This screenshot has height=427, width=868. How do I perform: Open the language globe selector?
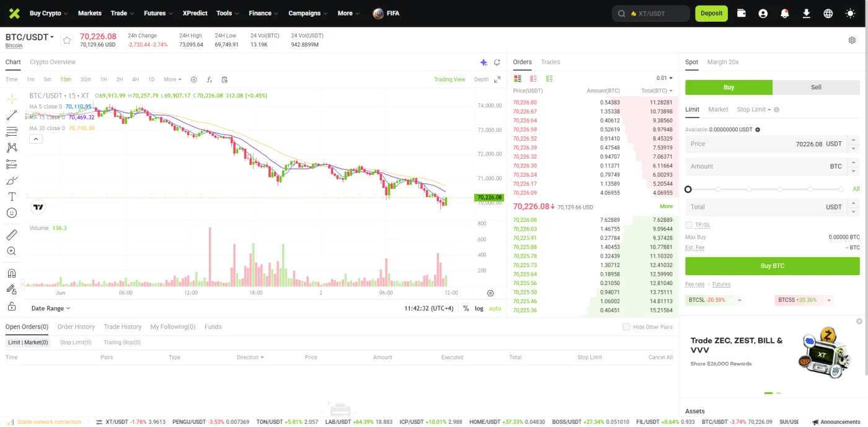[828, 13]
